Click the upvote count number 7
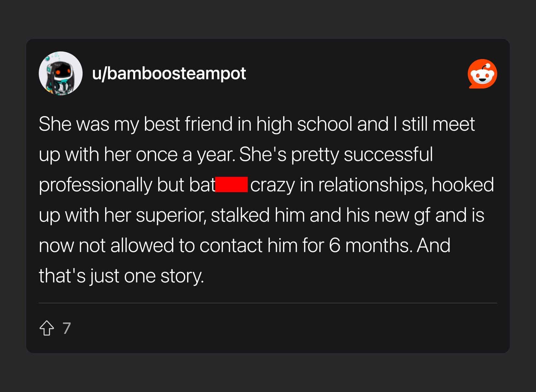The width and height of the screenshot is (536, 392). (67, 328)
